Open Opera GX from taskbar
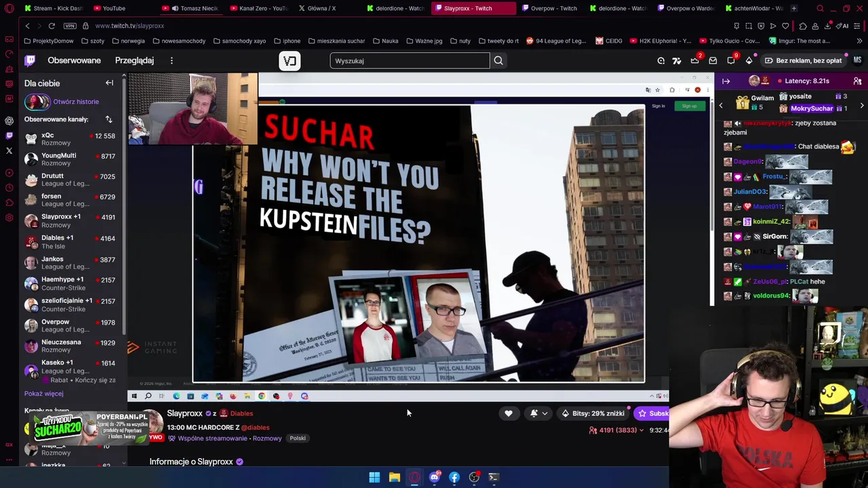Image resolution: width=868 pixels, height=488 pixels. [414, 477]
